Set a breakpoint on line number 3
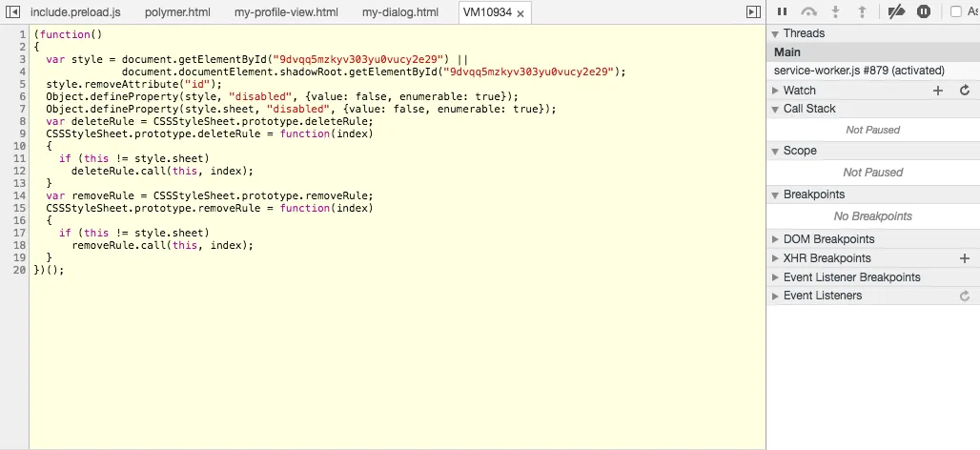The height and width of the screenshot is (450, 980). 23,59
